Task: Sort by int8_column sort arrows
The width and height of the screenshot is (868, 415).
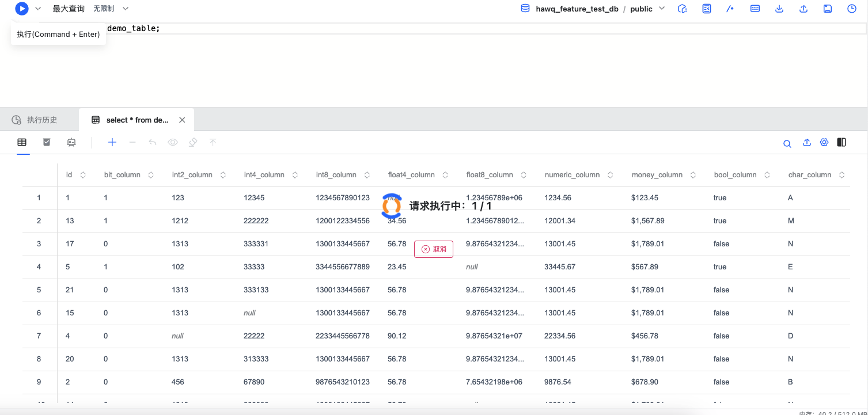Action: 367,175
